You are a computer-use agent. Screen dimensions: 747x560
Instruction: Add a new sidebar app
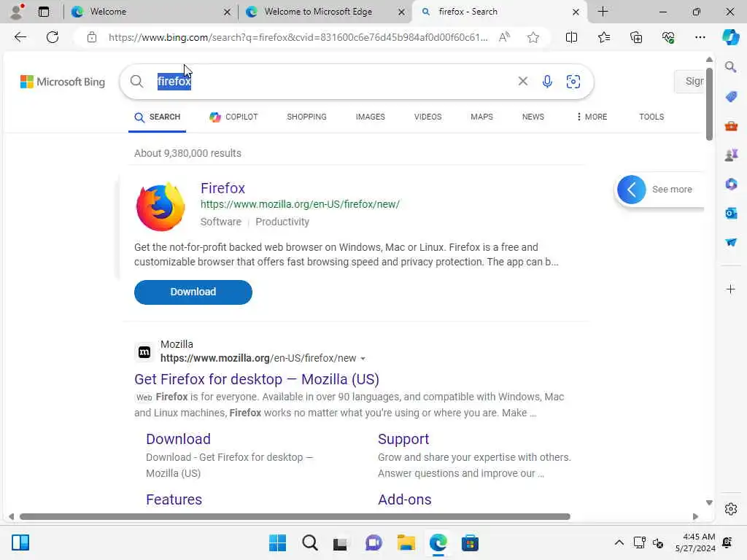click(x=731, y=289)
